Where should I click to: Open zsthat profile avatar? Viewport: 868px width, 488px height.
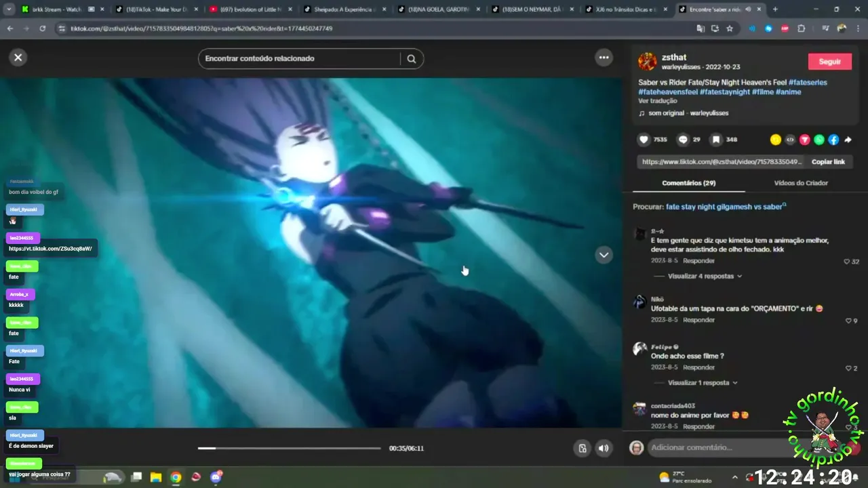pos(647,62)
